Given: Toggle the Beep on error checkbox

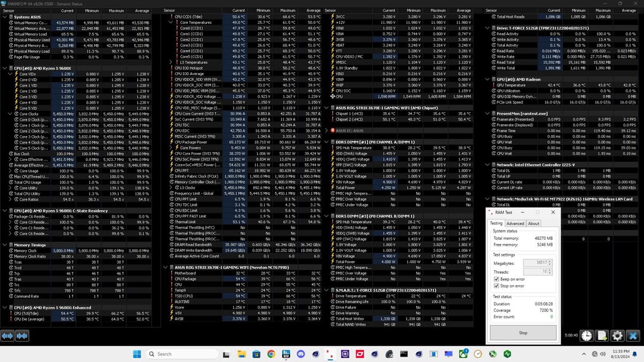Looking at the screenshot, I should coord(496,279).
